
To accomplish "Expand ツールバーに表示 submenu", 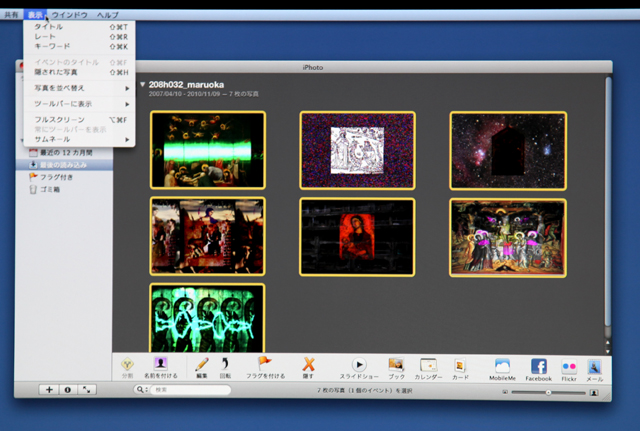I will [80, 104].
